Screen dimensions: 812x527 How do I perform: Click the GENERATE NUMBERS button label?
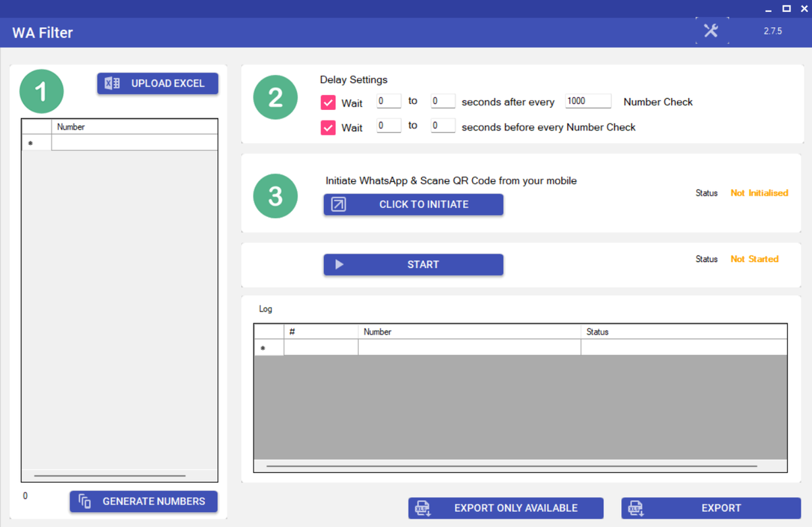tap(154, 501)
